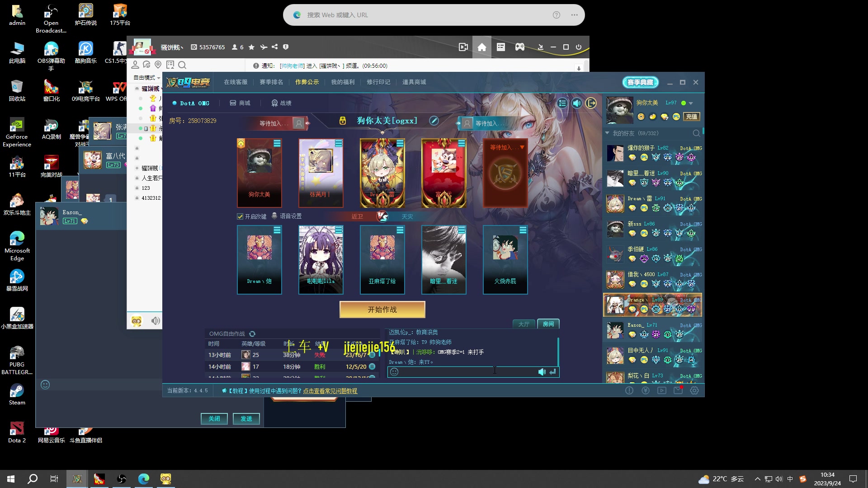Open emoji picker in room chat
The image size is (868, 488).
pyautogui.click(x=394, y=372)
